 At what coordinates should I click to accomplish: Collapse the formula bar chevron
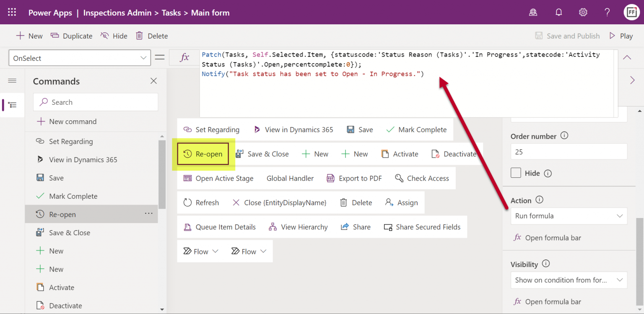[627, 58]
